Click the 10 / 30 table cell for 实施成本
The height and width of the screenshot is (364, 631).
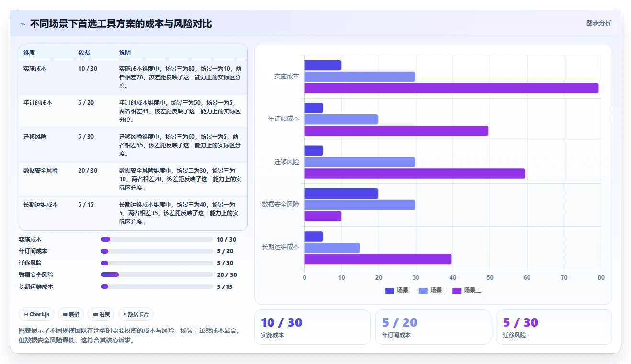88,69
